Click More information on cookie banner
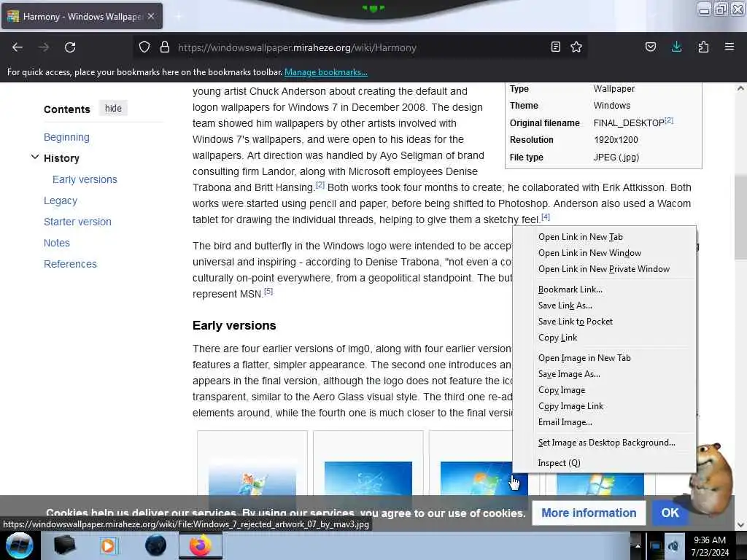Image resolution: width=747 pixels, height=560 pixels. coord(589,513)
